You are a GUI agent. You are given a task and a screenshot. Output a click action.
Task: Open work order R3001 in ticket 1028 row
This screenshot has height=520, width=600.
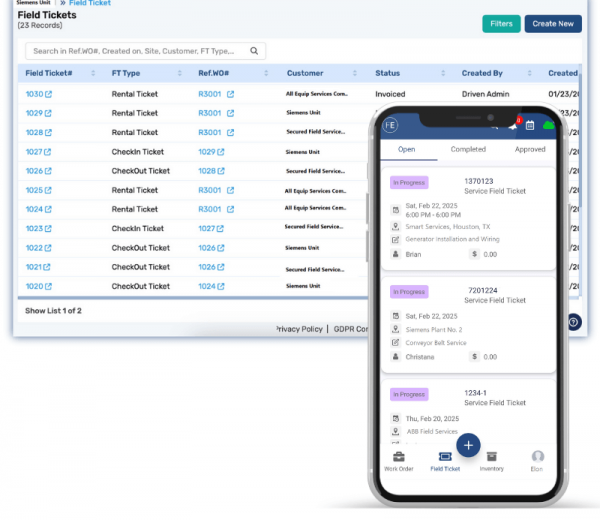coord(210,132)
